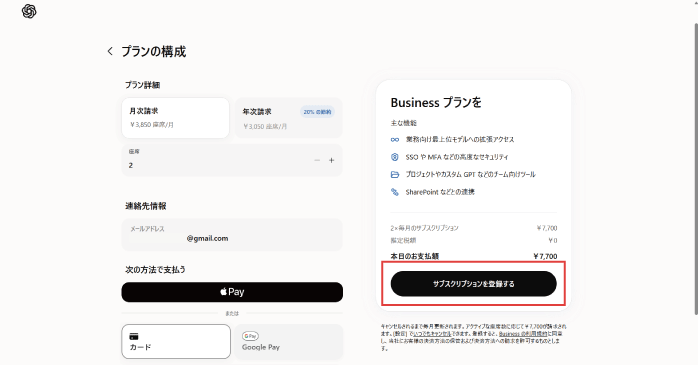698x365 pixels.
Task: Select the annual billing option (年次請求)
Action: (x=288, y=118)
